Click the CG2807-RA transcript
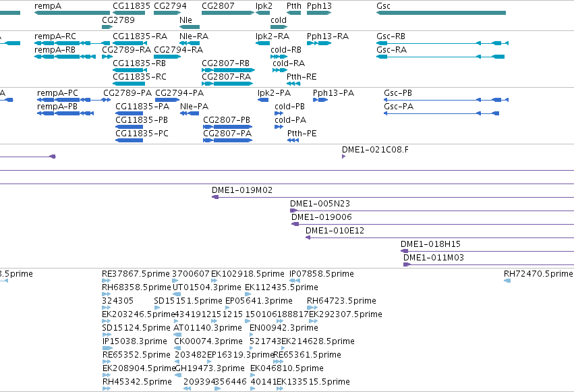 coord(227,84)
